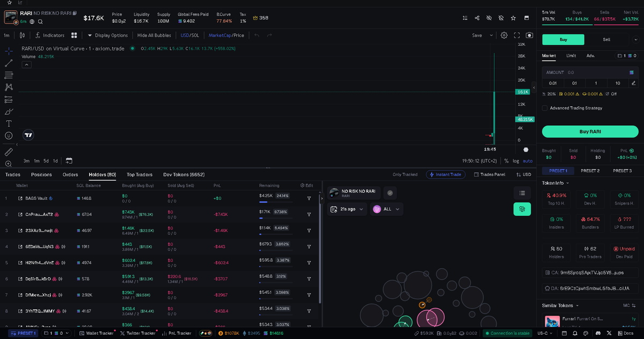644x339 pixels.
Task: Select the crosshair cursor tool
Action: coord(9,51)
